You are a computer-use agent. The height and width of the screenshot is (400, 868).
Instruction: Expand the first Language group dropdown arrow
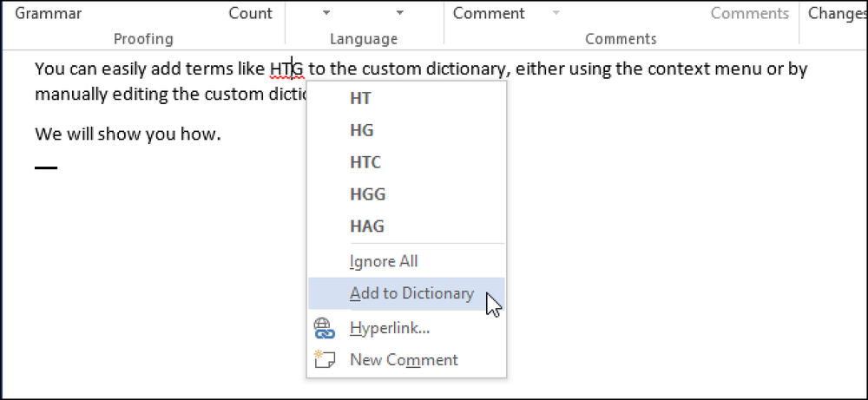coord(326,13)
